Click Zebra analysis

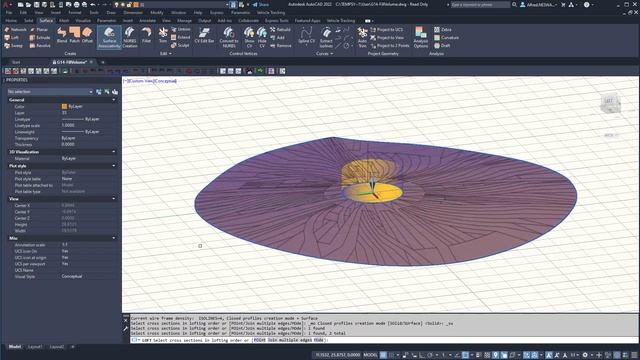pyautogui.click(x=443, y=30)
